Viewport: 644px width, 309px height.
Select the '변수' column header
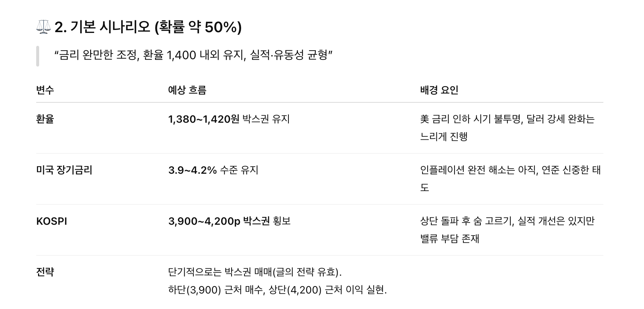coord(45,90)
